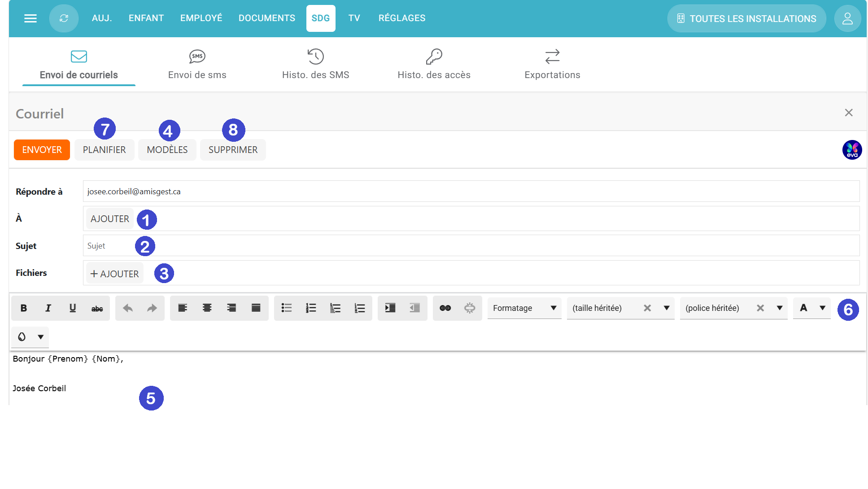Click the ENVOYER button
868x489 pixels.
coord(42,150)
